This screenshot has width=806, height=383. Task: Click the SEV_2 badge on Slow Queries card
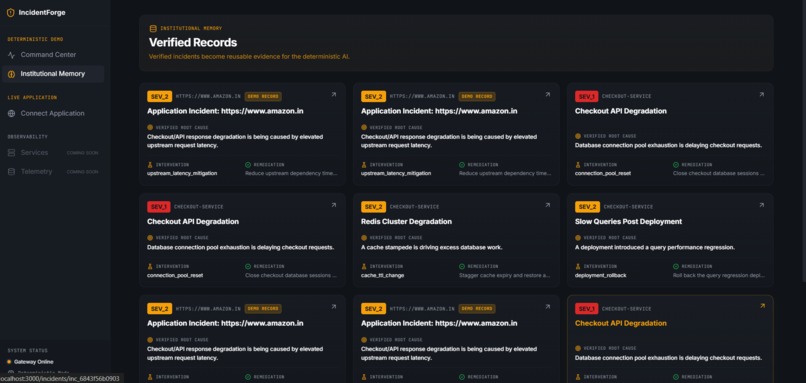point(587,207)
